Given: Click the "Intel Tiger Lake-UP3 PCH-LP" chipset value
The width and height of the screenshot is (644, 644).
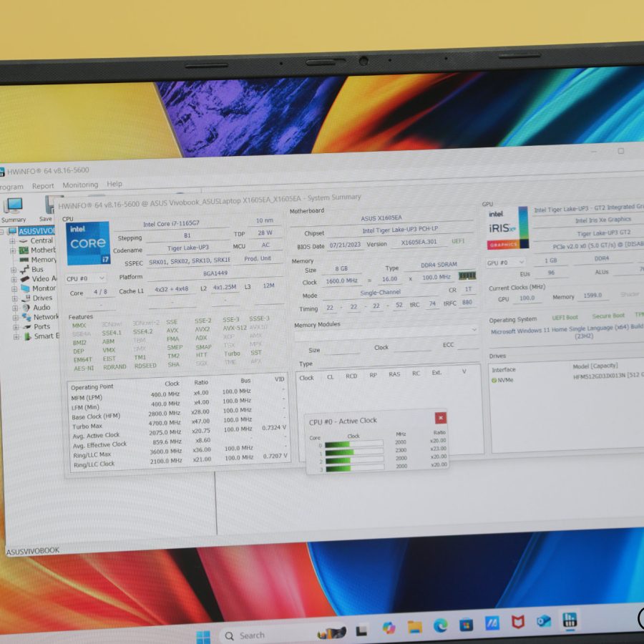Looking at the screenshot, I should pos(400,229).
